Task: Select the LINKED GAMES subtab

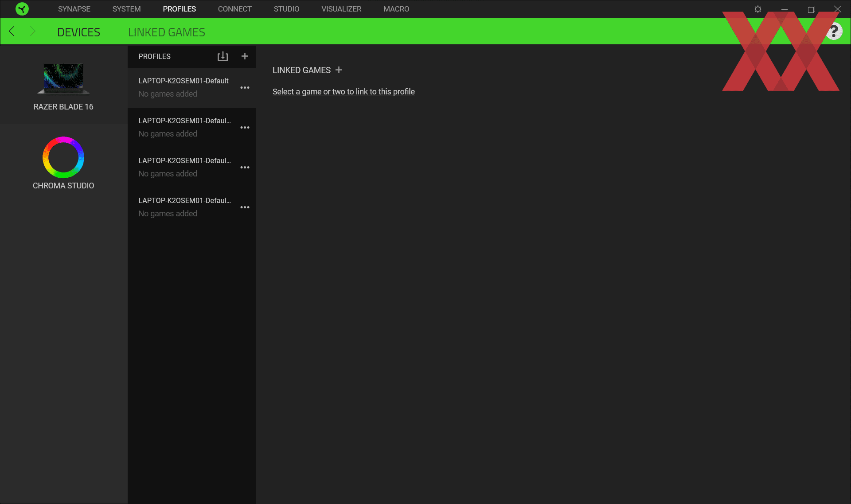Action: pyautogui.click(x=166, y=32)
